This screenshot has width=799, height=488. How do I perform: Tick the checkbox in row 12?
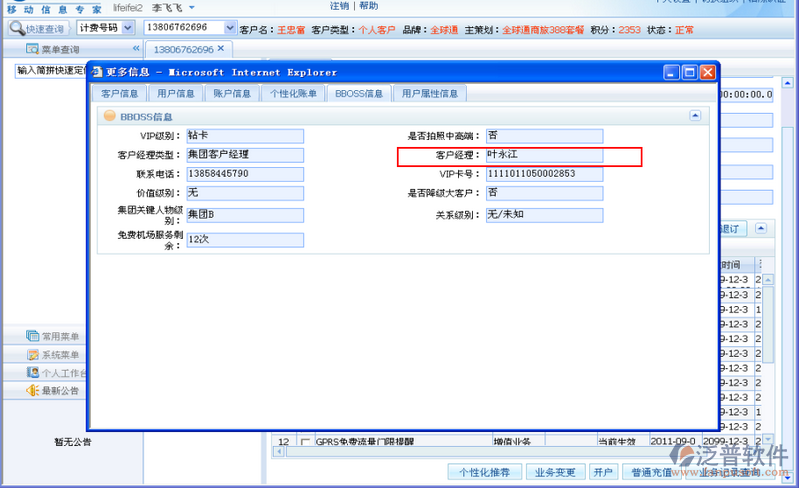[x=305, y=441]
